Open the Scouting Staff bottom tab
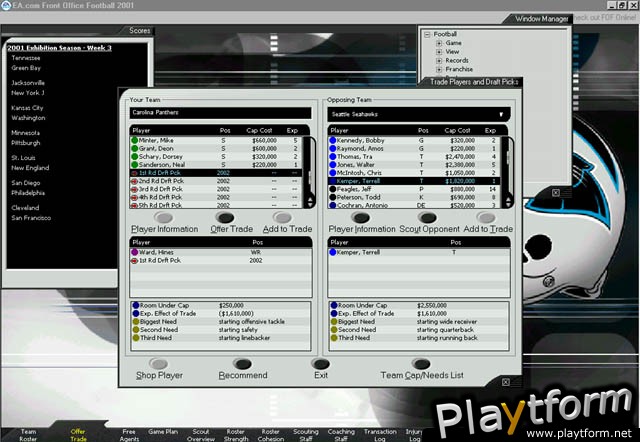Image resolution: width=640 pixels, height=442 pixels. 306,435
